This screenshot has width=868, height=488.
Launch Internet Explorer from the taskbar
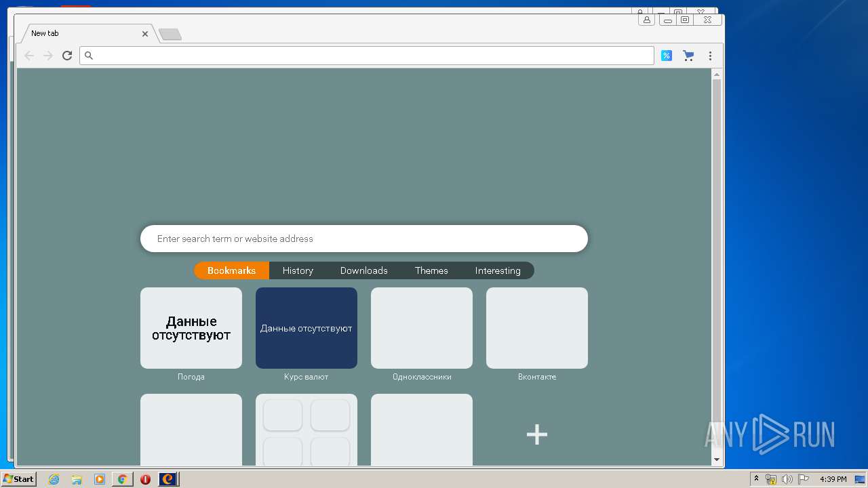[x=54, y=479]
